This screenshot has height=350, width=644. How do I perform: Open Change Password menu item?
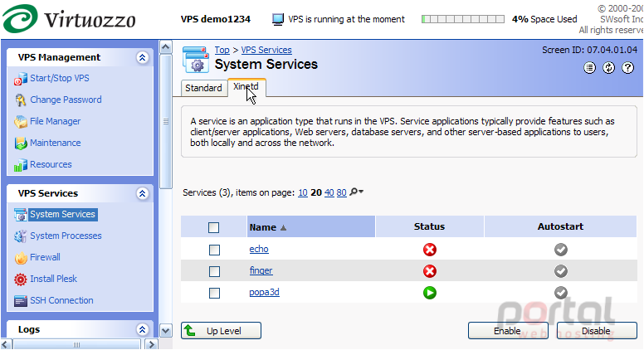point(66,100)
